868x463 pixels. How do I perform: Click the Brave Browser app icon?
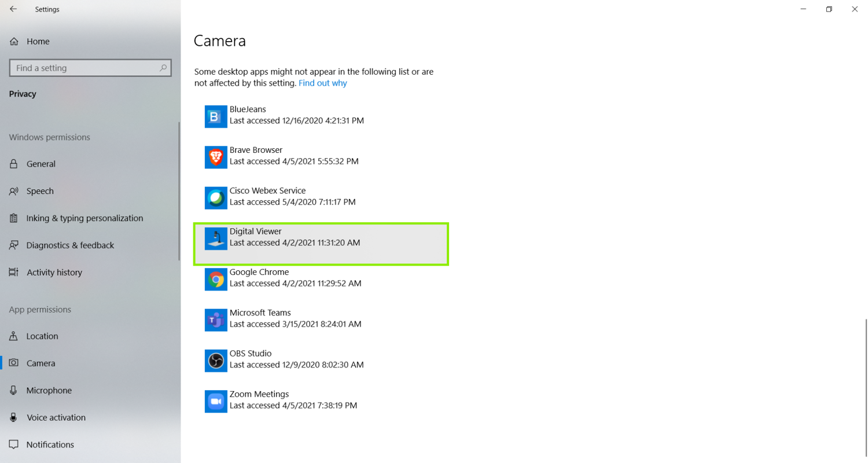[215, 157]
